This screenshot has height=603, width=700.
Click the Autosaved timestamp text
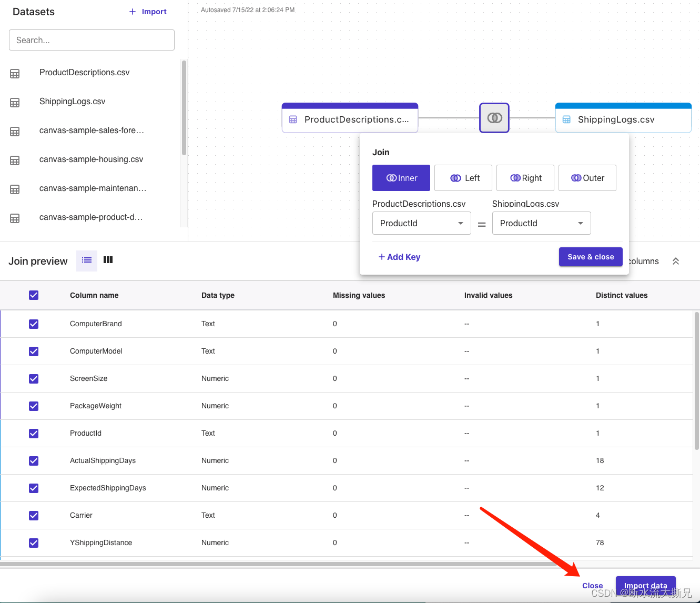point(248,10)
